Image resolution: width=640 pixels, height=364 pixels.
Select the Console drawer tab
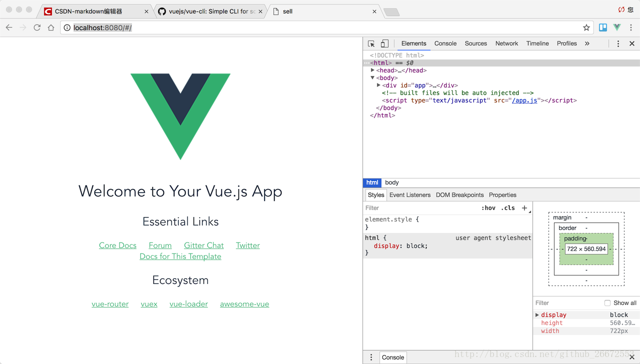click(393, 357)
